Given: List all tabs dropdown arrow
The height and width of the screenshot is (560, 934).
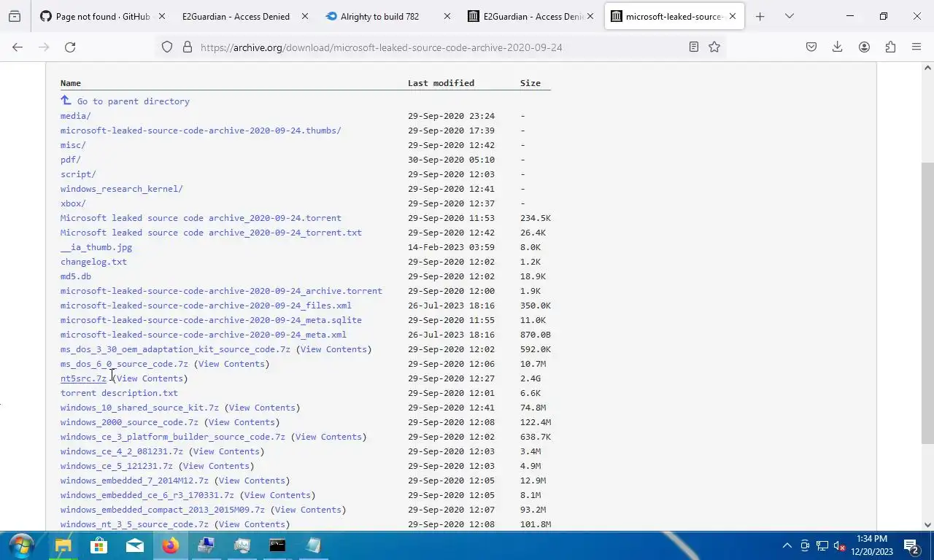Looking at the screenshot, I should coord(789,16).
